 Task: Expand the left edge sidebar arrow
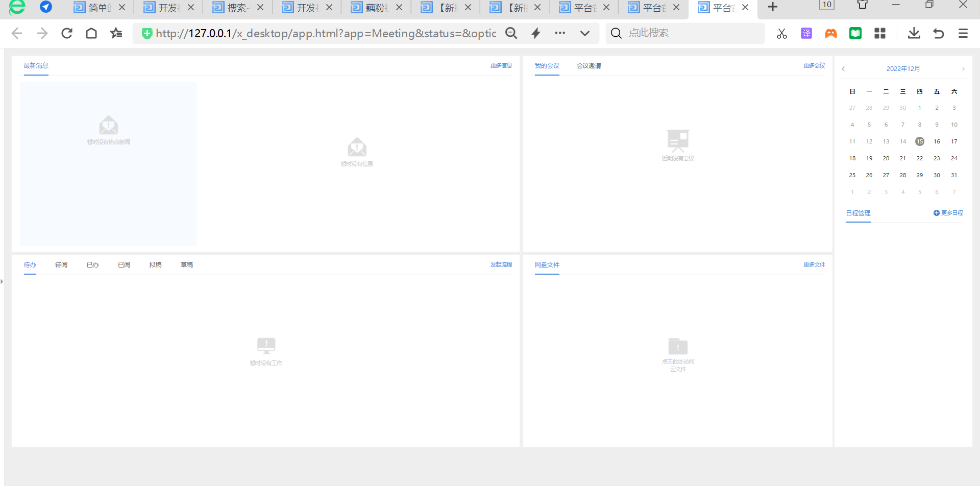(2, 281)
